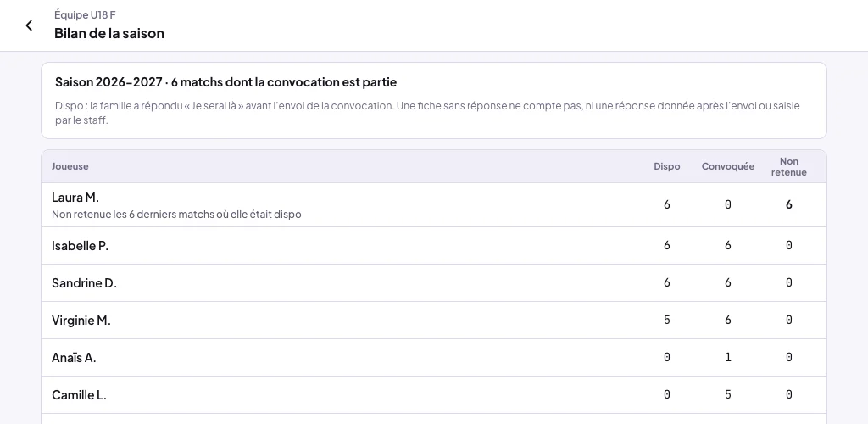The width and height of the screenshot is (868, 424).
Task: Select Camille L.'s Dispo value 0
Action: coord(666,394)
